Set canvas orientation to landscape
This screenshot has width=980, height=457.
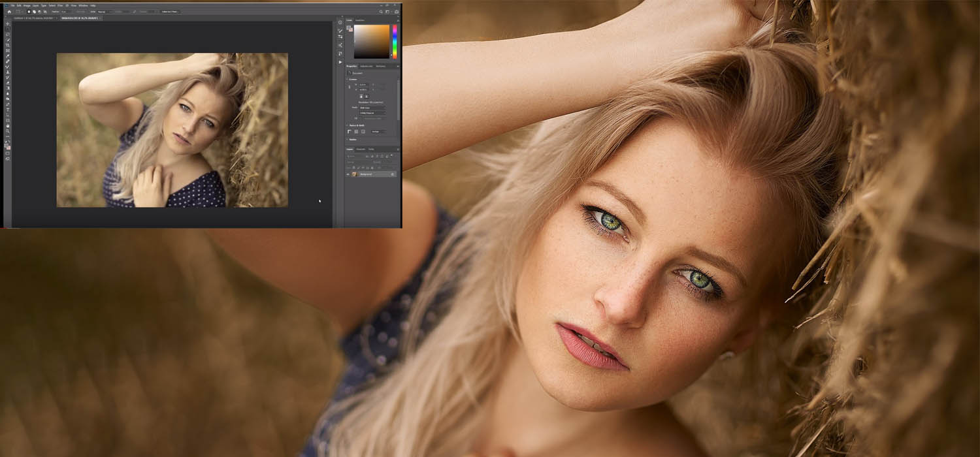tap(367, 96)
